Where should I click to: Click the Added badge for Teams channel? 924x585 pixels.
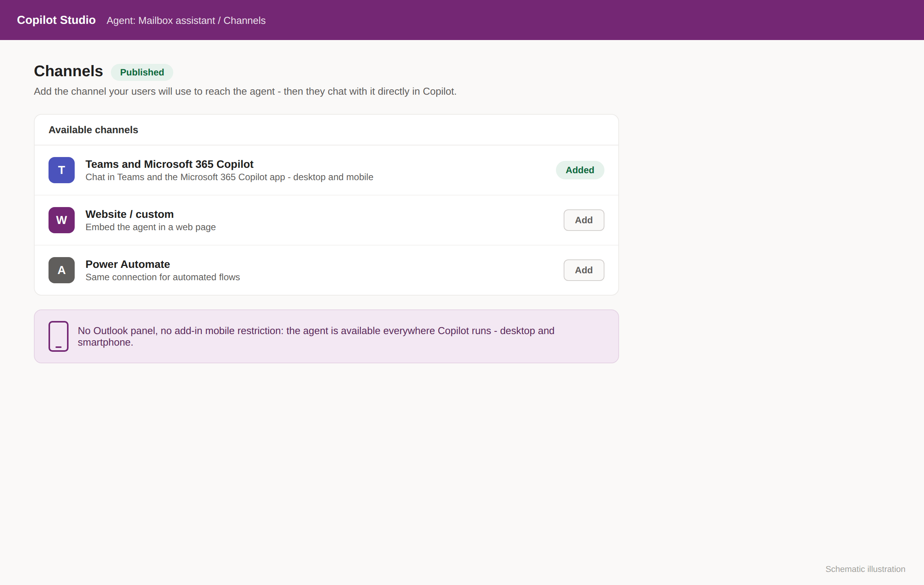[580, 170]
